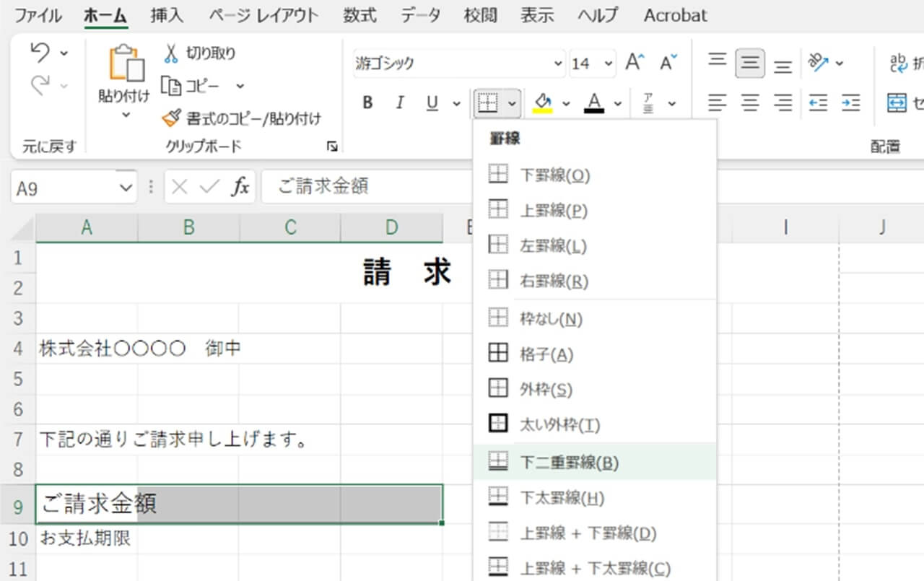Choose 格子(A) all borders
This screenshot has width=924, height=581.
[595, 354]
